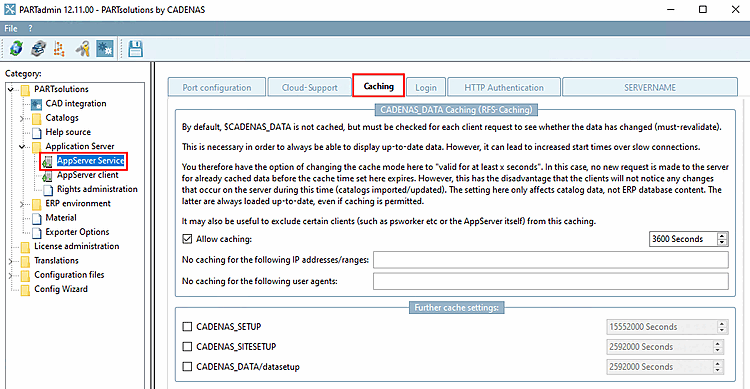Click the License administration folder icon
Screen dimensions: 750x389
pyautogui.click(x=25, y=247)
